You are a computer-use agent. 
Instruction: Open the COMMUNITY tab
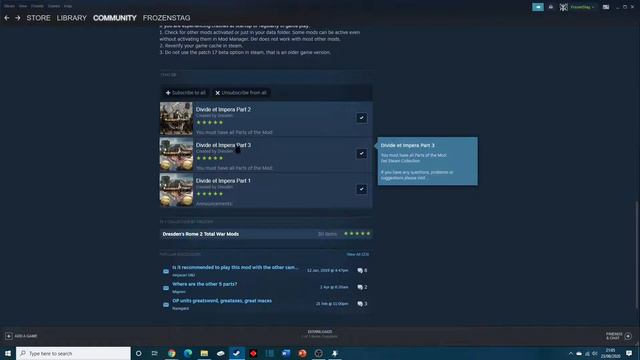pos(115,18)
